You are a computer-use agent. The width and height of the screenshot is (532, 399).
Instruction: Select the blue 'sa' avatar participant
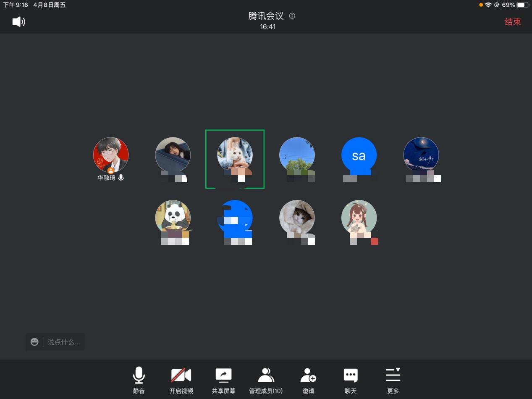(x=359, y=155)
